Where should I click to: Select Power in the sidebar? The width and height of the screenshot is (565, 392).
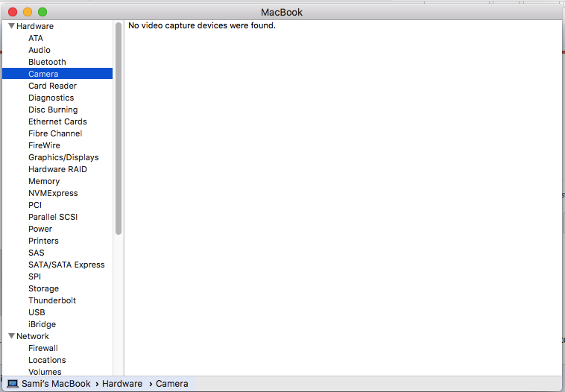[x=40, y=229]
